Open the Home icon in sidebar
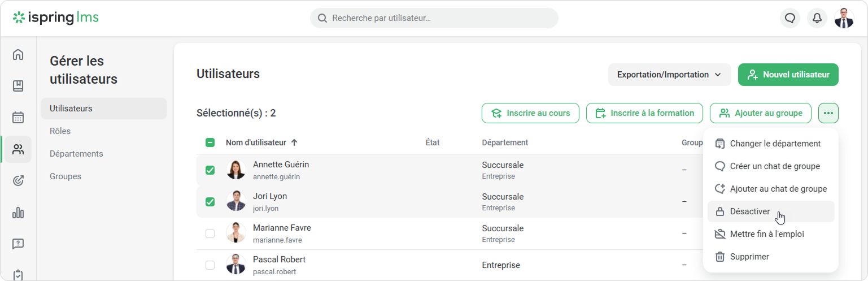Screen dimensions: 868x281 pos(18,55)
